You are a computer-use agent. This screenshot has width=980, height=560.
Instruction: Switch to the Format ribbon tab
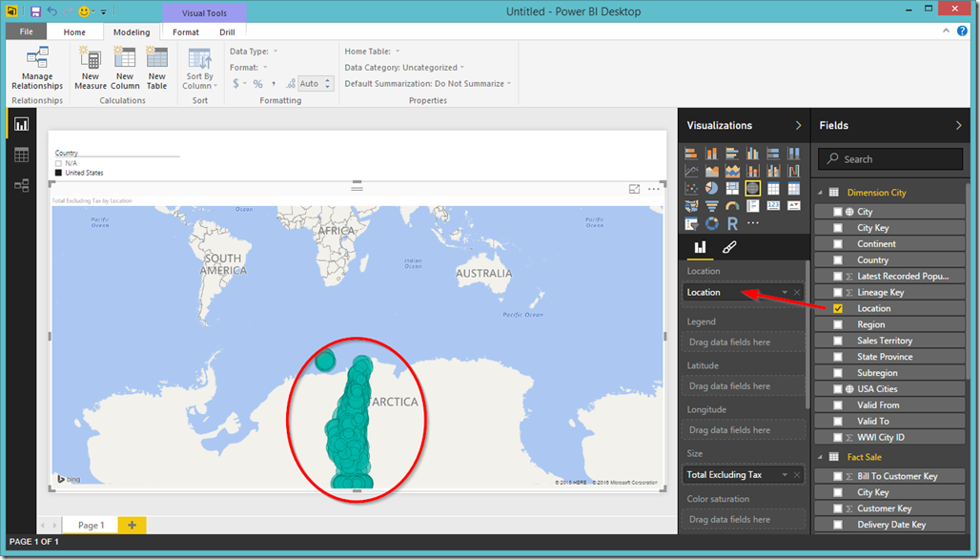186,31
